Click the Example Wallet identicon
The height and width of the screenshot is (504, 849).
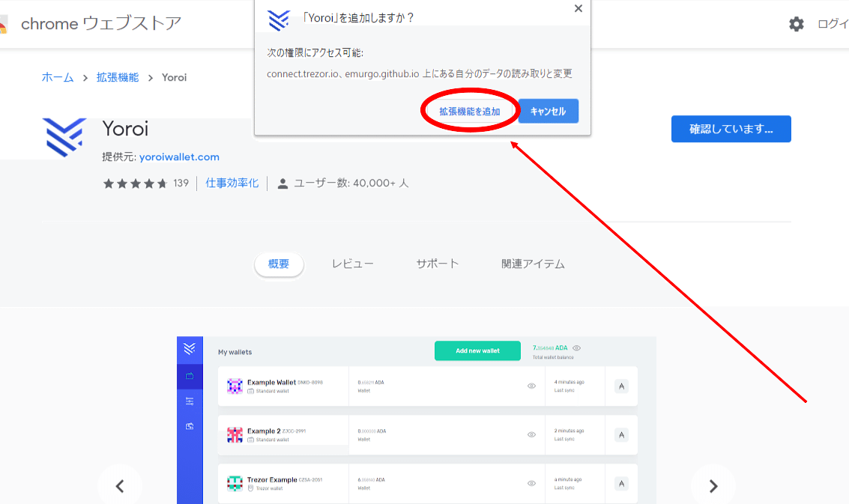pos(235,386)
